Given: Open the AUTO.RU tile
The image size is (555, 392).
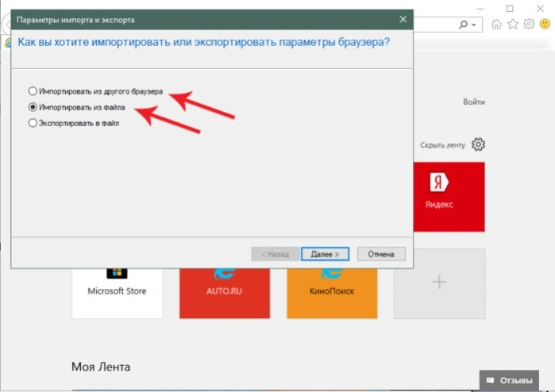Looking at the screenshot, I should coord(225,293).
